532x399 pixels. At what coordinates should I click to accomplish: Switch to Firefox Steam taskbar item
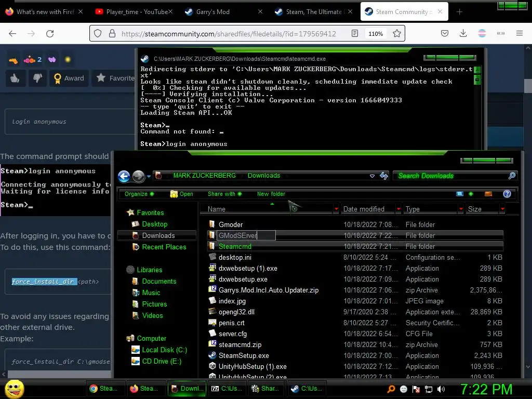point(145,389)
